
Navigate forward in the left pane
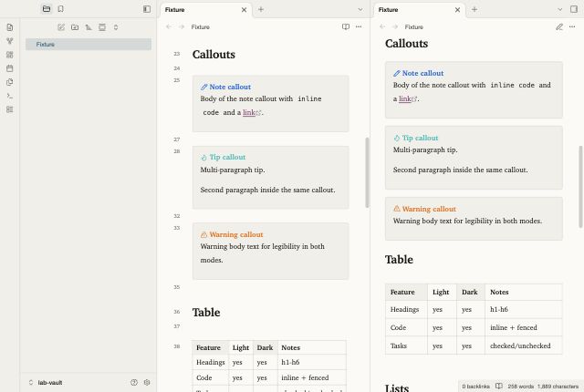[x=182, y=26]
